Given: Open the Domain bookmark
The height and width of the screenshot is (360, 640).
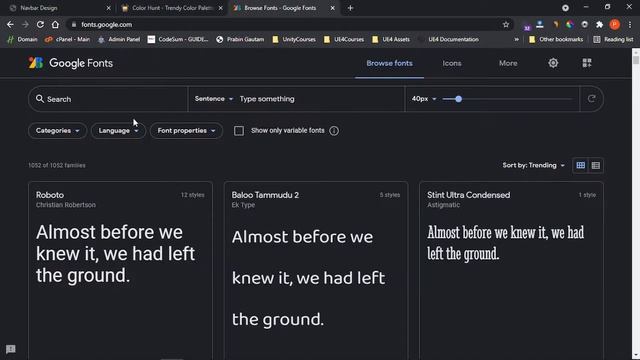Looking at the screenshot, I should coord(22,39).
